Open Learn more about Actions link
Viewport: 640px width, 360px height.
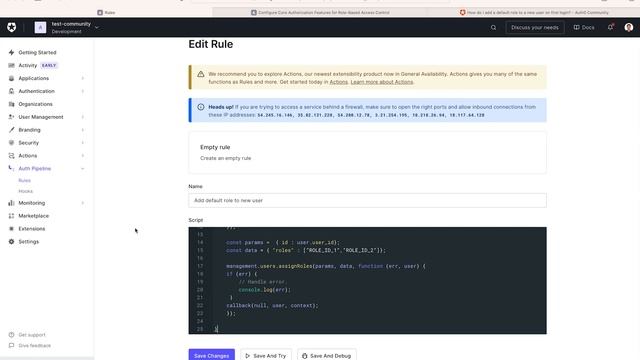coord(382,82)
